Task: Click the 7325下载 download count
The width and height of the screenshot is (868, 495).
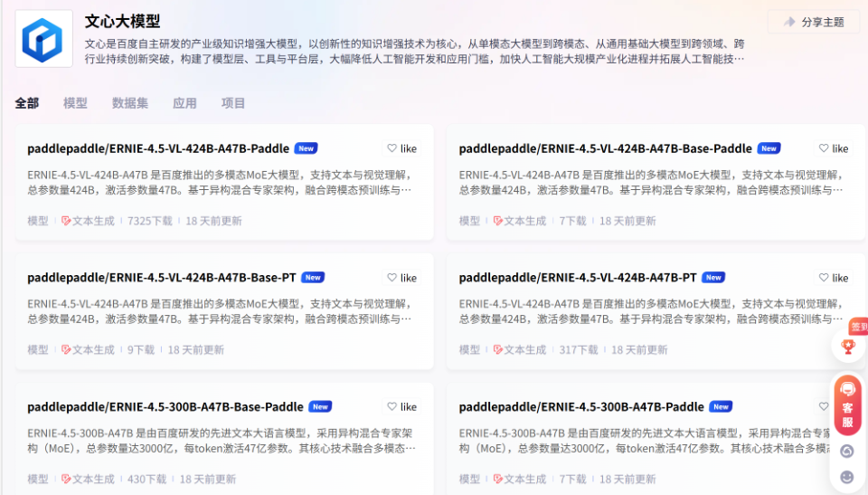Action: coord(149,221)
